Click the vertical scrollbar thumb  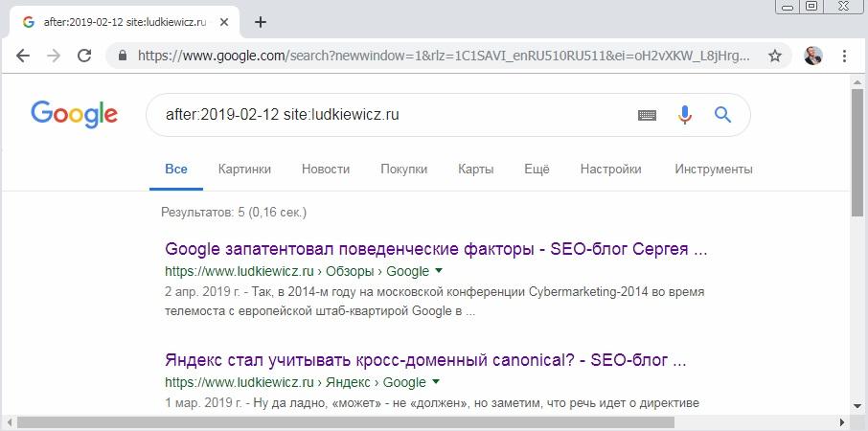pos(857,151)
